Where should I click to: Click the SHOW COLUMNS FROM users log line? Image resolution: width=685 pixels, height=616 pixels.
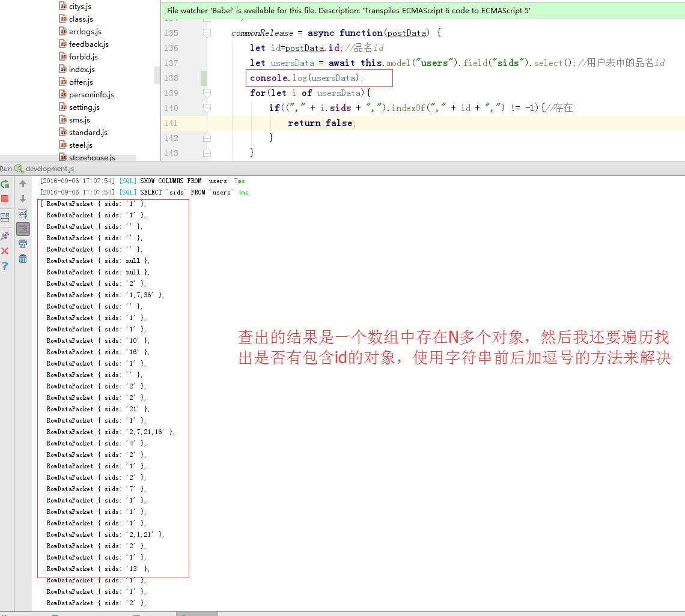142,181
